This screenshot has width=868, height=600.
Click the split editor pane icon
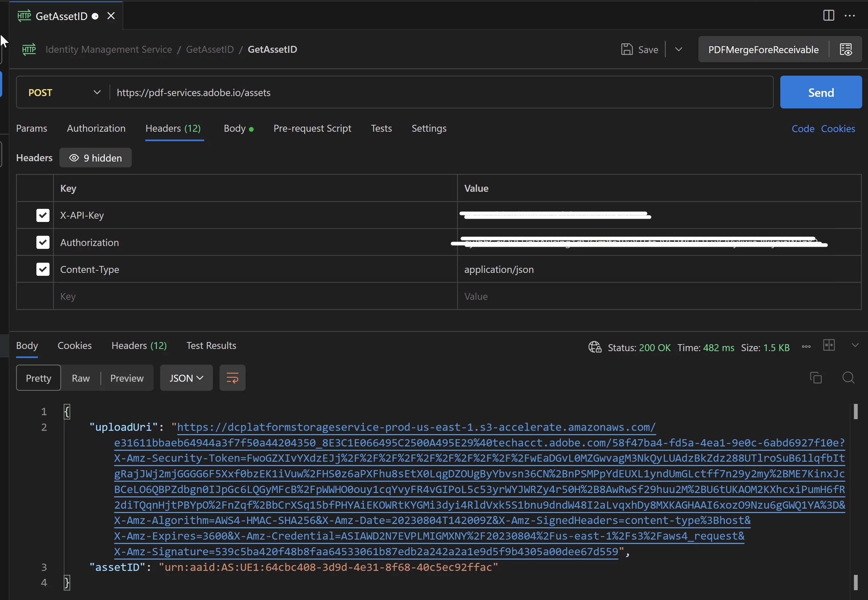829,15
